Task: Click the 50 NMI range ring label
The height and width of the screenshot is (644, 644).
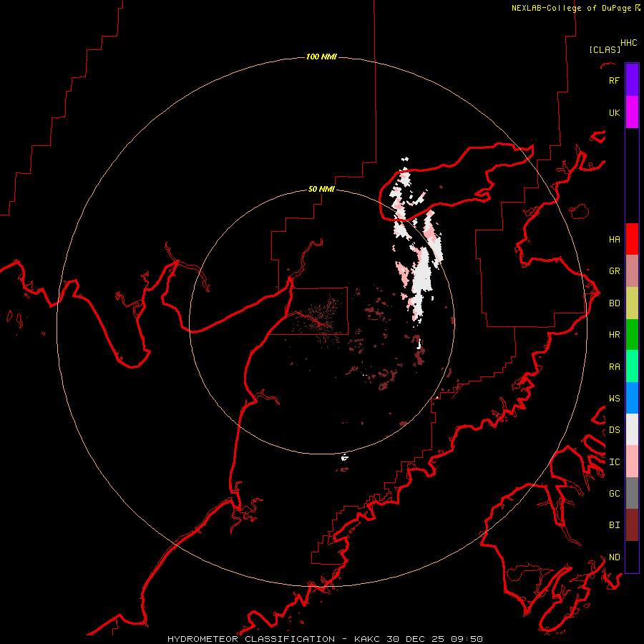Action: coord(321,189)
